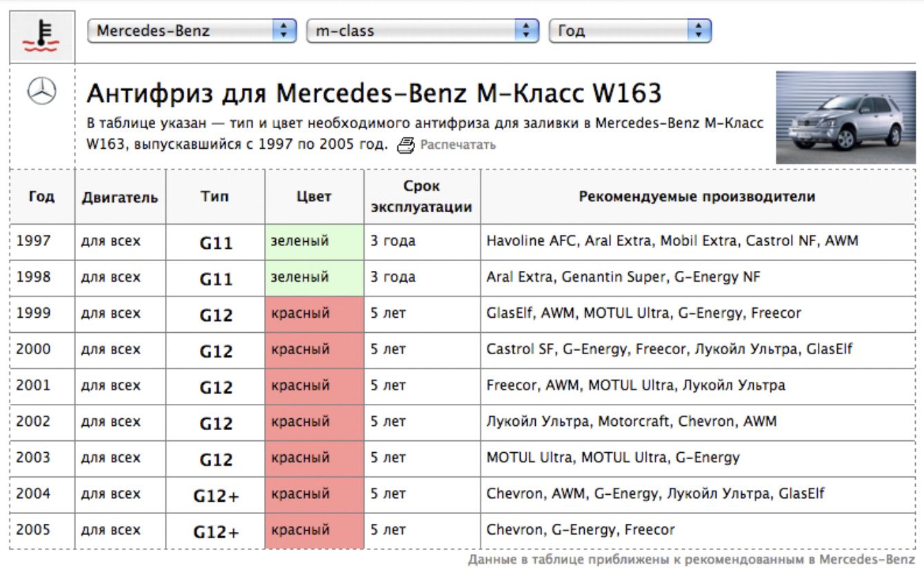
Task: Open the silver M-Class car thumbnail
Action: tap(845, 117)
